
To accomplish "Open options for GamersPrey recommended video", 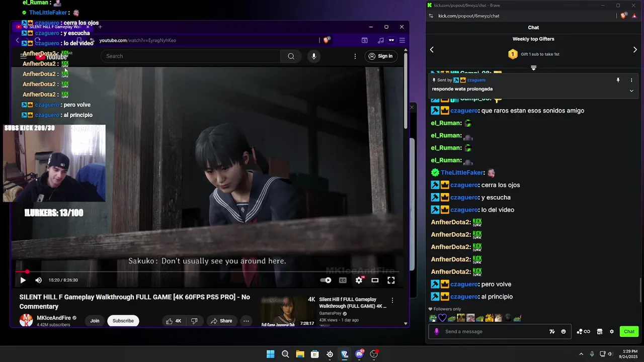I will tap(392, 300).
